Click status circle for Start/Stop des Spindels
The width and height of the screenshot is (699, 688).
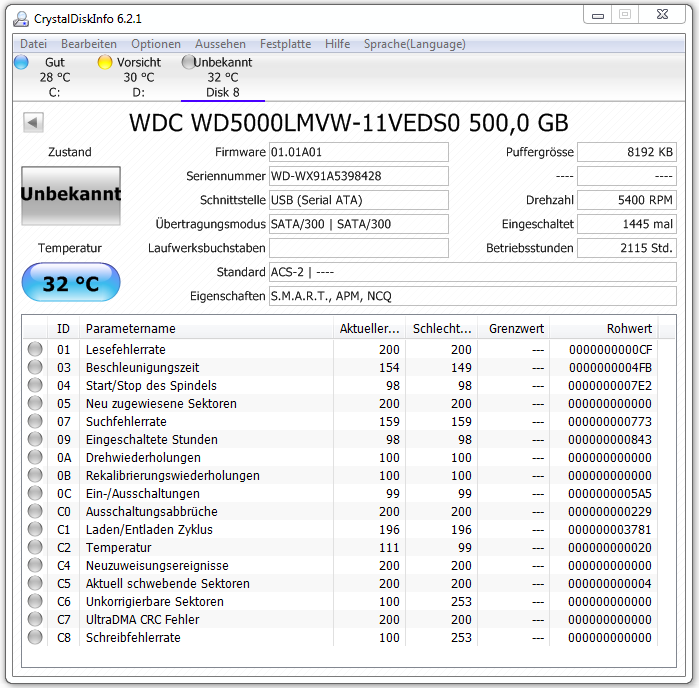[35, 385]
